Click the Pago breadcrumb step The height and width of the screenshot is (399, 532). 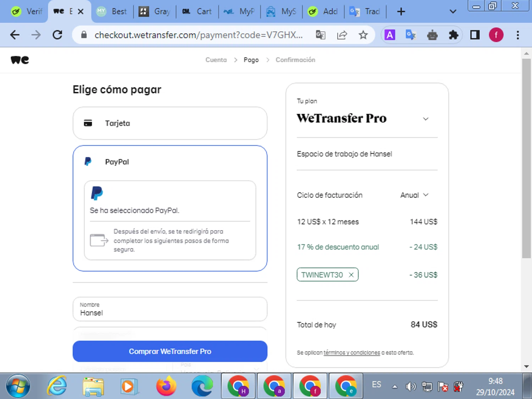pos(251,60)
